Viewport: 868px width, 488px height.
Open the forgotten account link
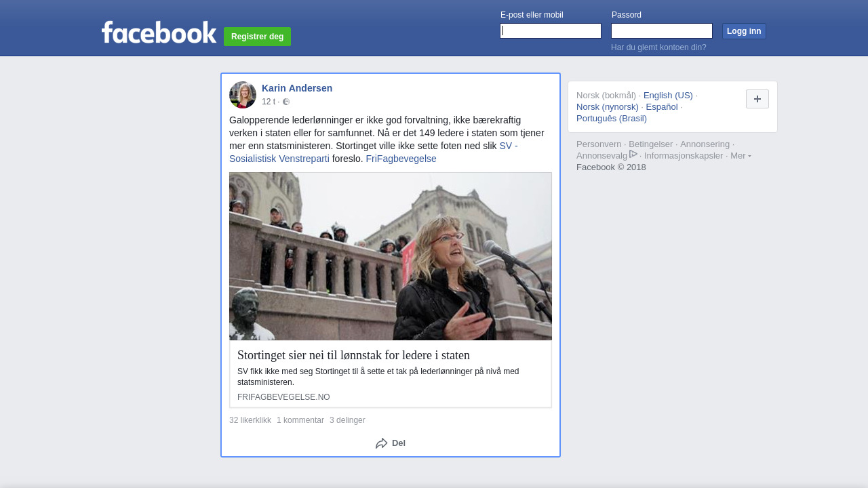pyautogui.click(x=658, y=47)
